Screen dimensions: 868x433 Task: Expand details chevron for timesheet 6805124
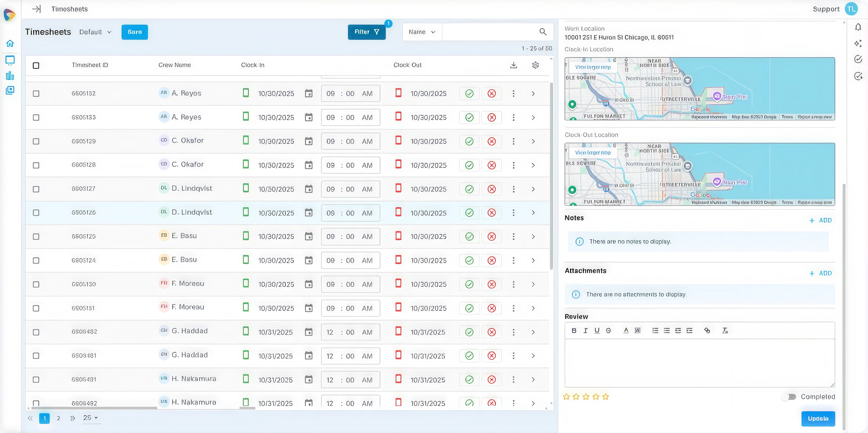click(x=533, y=261)
